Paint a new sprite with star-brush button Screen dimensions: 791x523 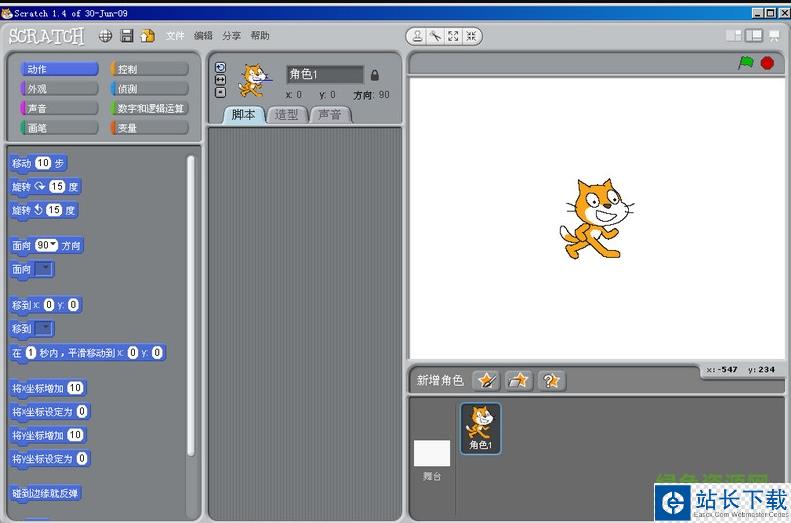pyautogui.click(x=486, y=380)
